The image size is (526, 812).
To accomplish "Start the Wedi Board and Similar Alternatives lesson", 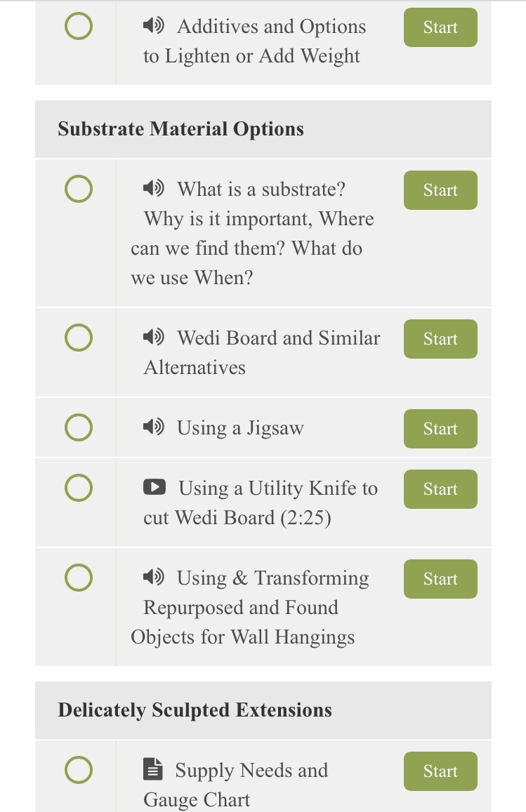I will tap(440, 339).
